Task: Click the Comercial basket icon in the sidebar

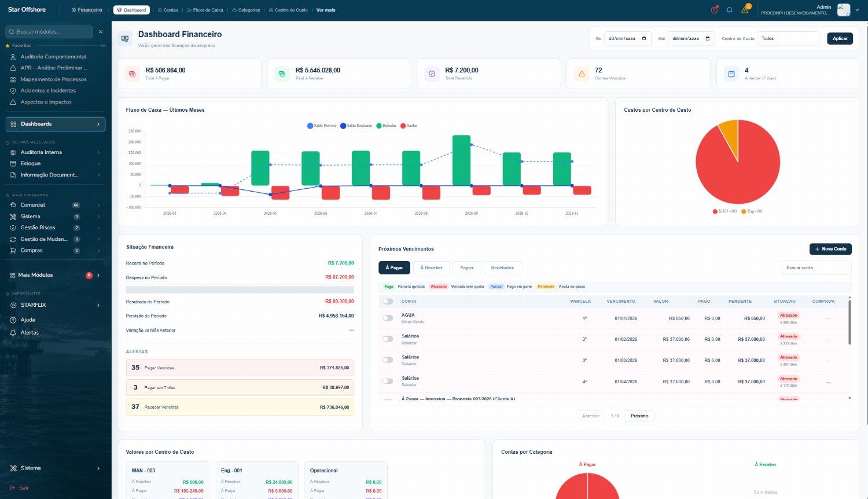Action: 13,205
